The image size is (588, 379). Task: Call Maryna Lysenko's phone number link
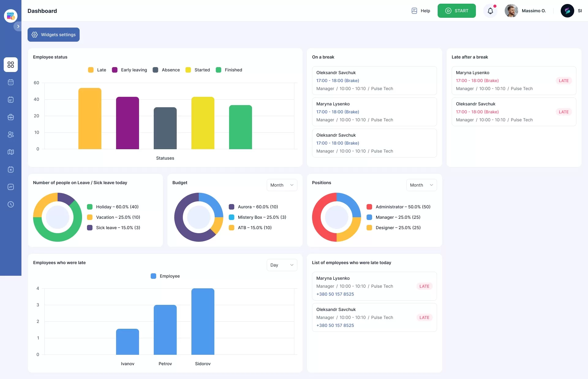coord(335,294)
